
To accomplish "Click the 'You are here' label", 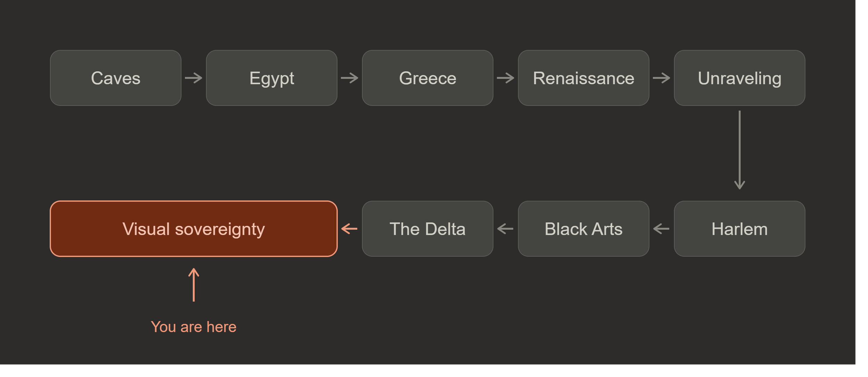I will pyautogui.click(x=194, y=327).
